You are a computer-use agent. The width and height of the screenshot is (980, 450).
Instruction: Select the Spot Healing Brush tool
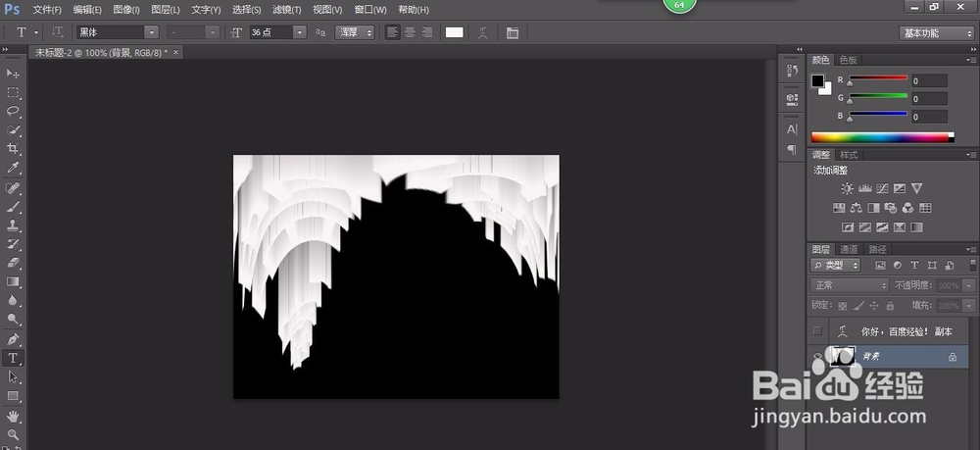[13, 187]
